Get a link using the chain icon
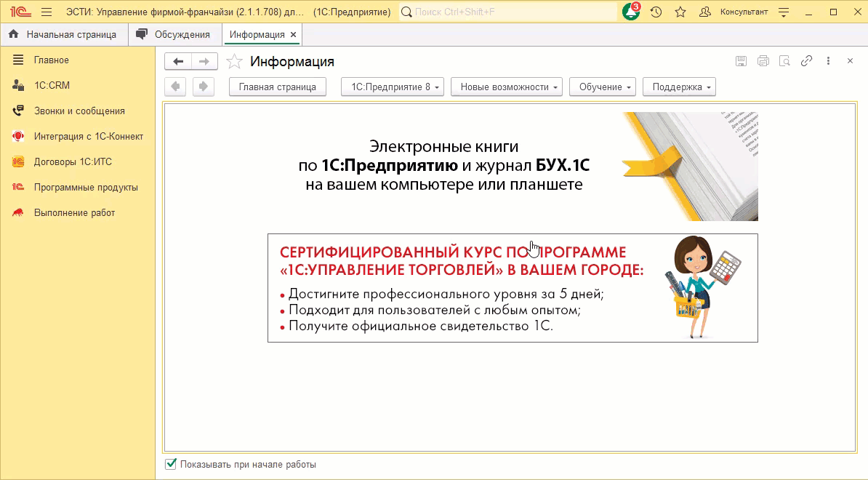Screen dimensions: 868x480 click(x=806, y=61)
